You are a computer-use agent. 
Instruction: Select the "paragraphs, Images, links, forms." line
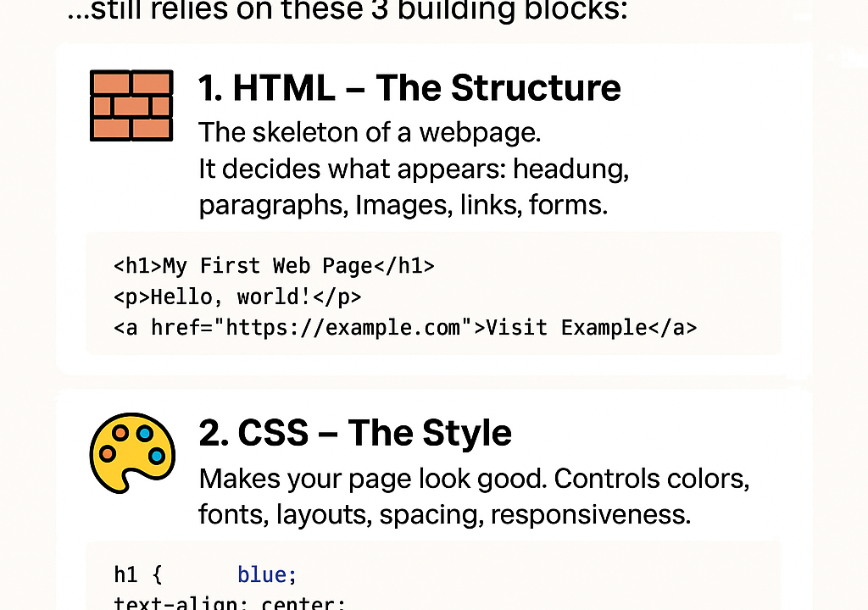(403, 205)
